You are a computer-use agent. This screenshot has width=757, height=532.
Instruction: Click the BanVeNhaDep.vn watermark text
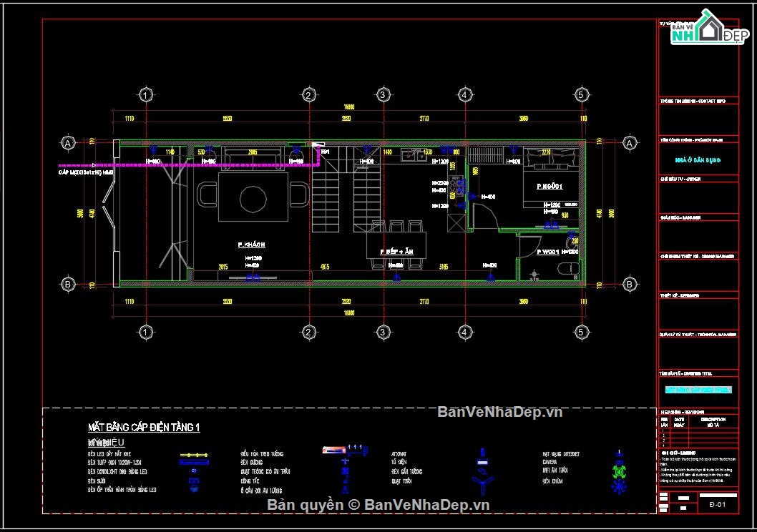pos(499,412)
